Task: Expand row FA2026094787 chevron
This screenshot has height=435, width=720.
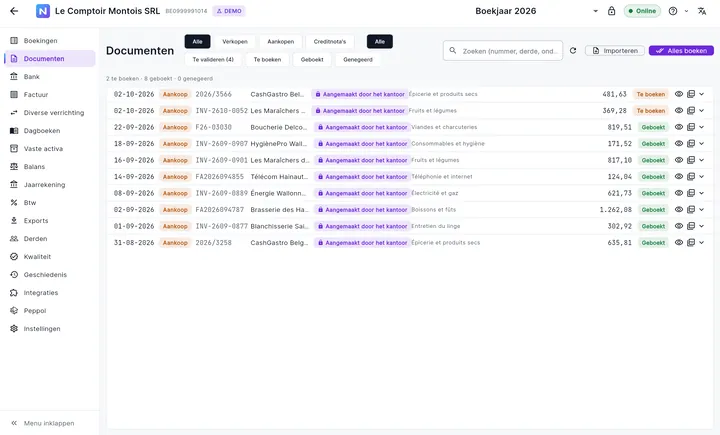Action: pyautogui.click(x=702, y=210)
